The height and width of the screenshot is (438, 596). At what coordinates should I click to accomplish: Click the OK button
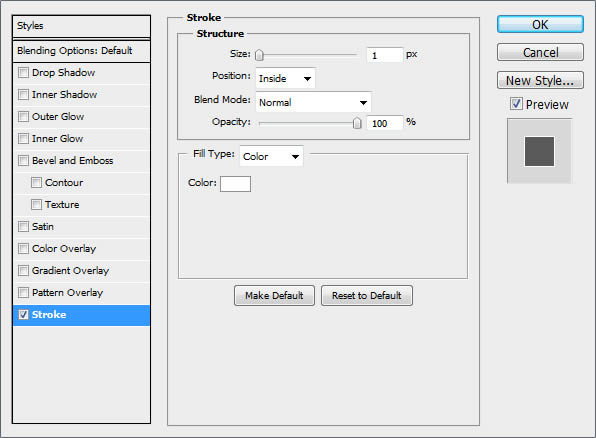click(x=540, y=24)
